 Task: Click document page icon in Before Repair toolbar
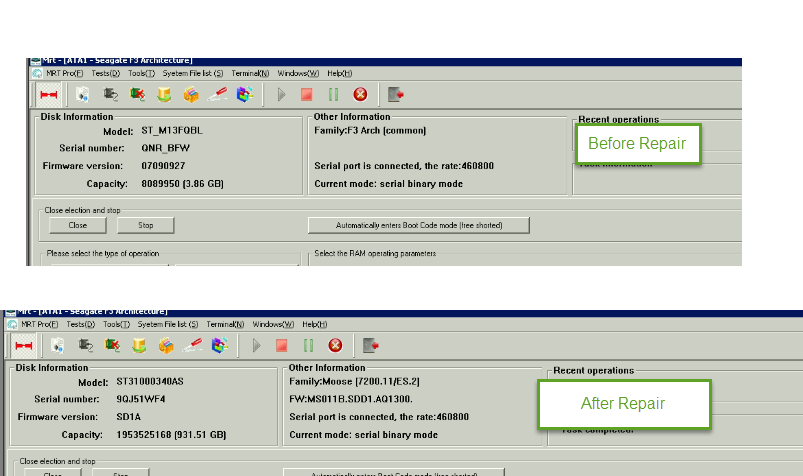[82, 95]
